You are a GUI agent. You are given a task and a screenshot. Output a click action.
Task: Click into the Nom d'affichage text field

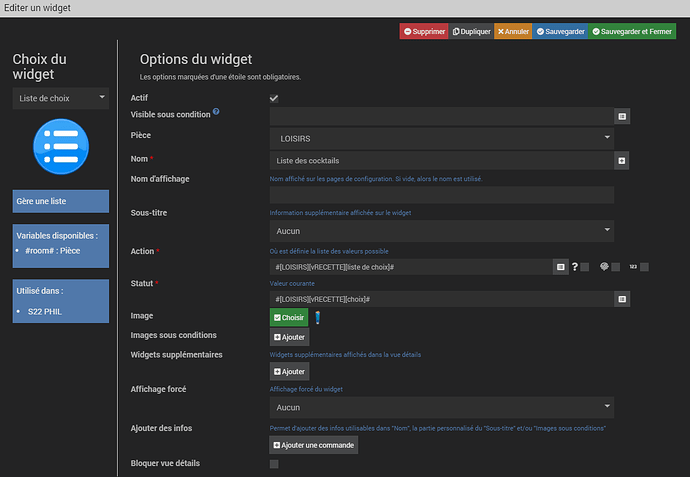441,195
